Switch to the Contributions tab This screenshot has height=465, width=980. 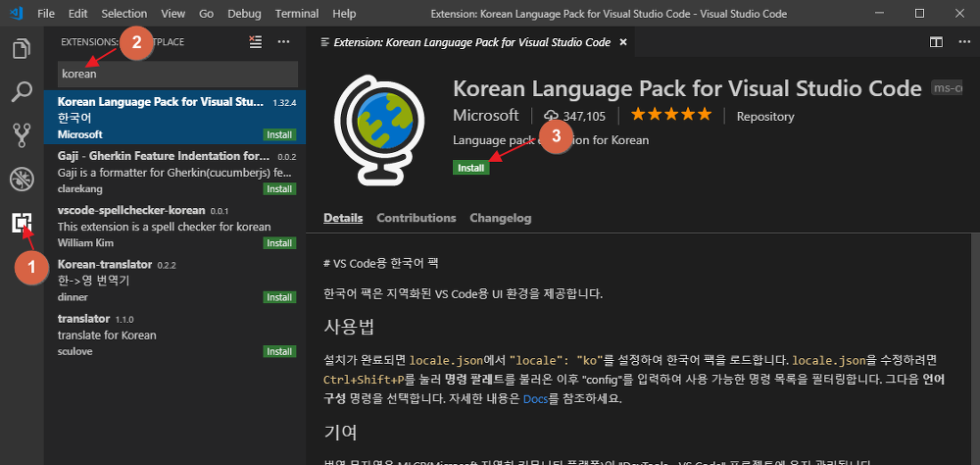[416, 218]
